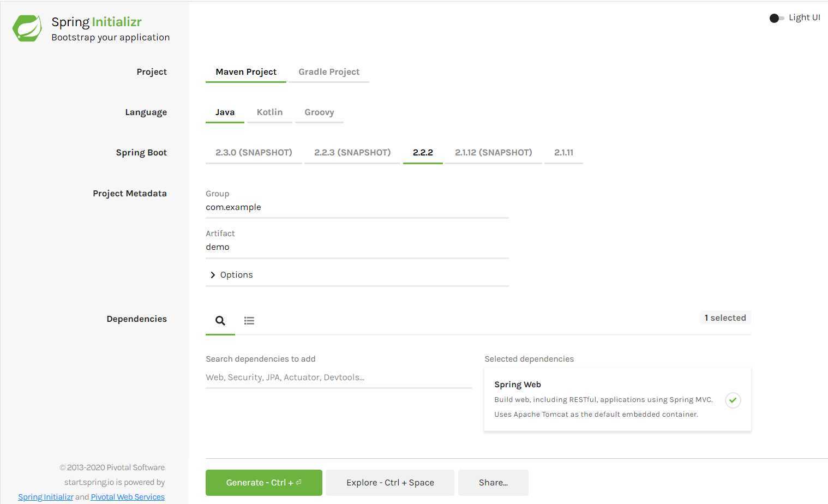This screenshot has height=504, width=828.
Task: Click the dependency search input
Action: pos(339,377)
